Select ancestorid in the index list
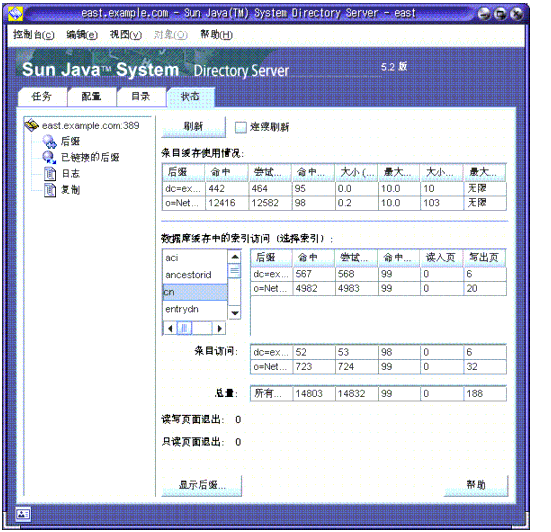This screenshot has width=551, height=532. coord(195,275)
